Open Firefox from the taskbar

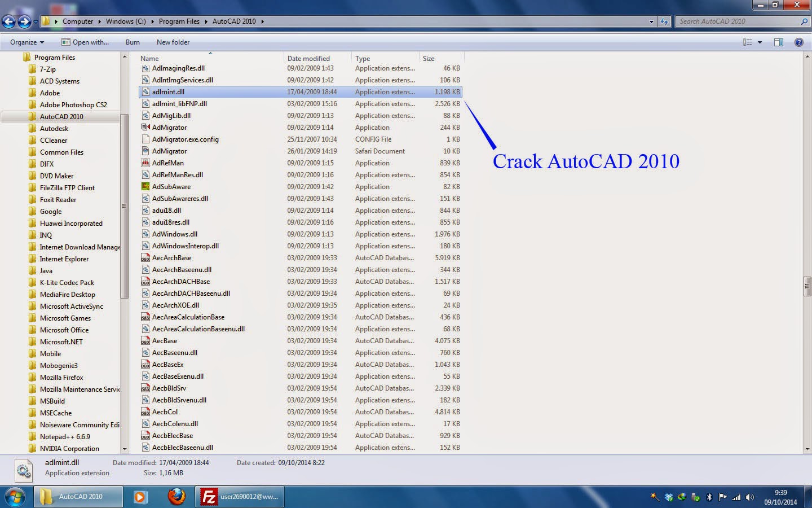click(x=176, y=497)
